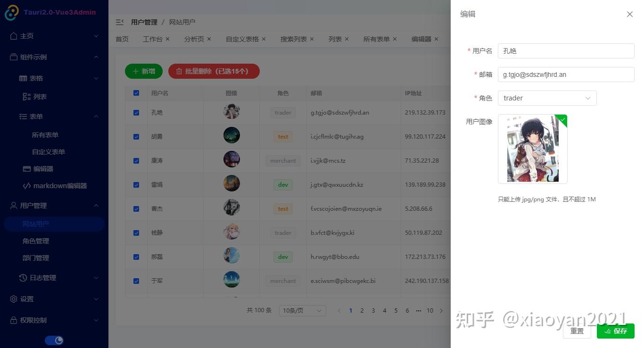Switch to the 所有表单 tab
Screen dimensions: 644x348
[x=376, y=39]
